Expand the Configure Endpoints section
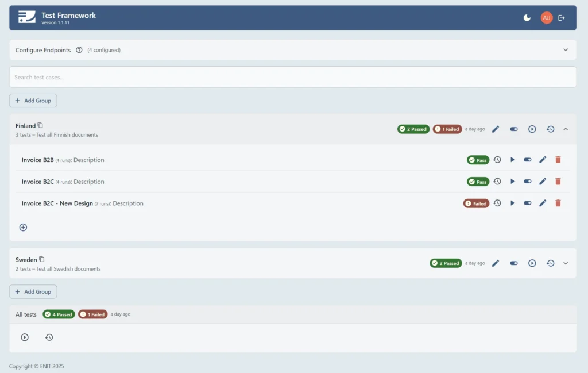This screenshot has width=588, height=373. click(566, 50)
